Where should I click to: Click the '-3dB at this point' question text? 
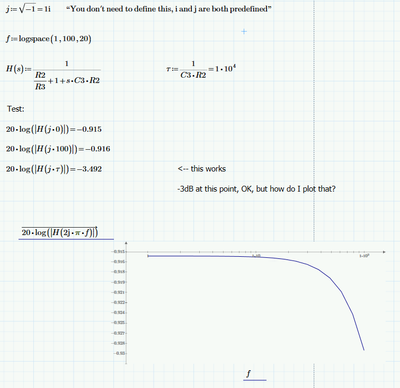(x=256, y=189)
